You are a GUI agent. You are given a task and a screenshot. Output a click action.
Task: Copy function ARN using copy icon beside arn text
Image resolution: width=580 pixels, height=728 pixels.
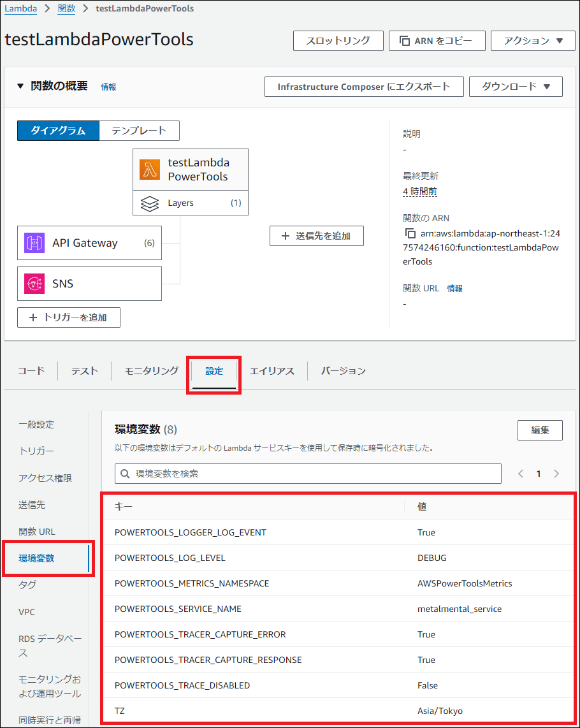click(410, 233)
